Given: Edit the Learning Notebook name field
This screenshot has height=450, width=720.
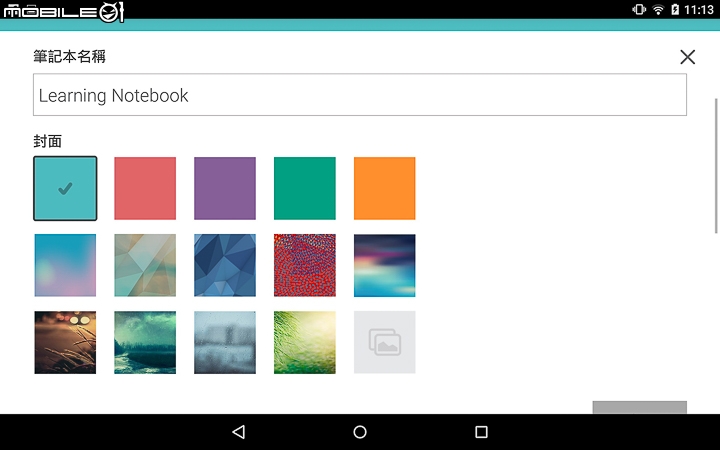Looking at the screenshot, I should (360, 95).
